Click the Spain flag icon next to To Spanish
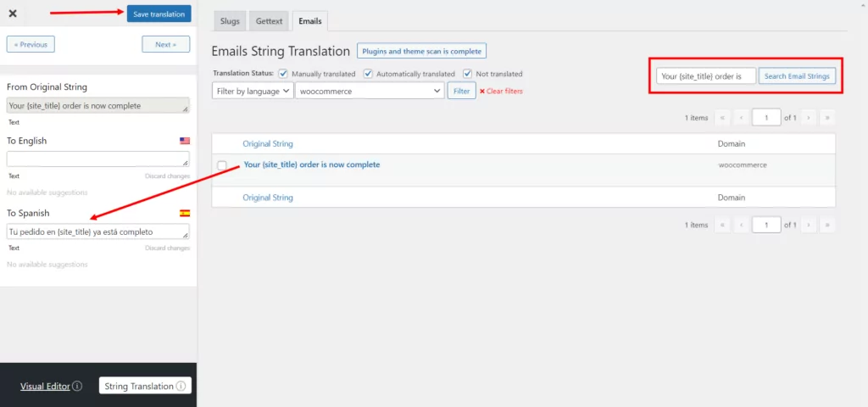The image size is (868, 407). [185, 213]
